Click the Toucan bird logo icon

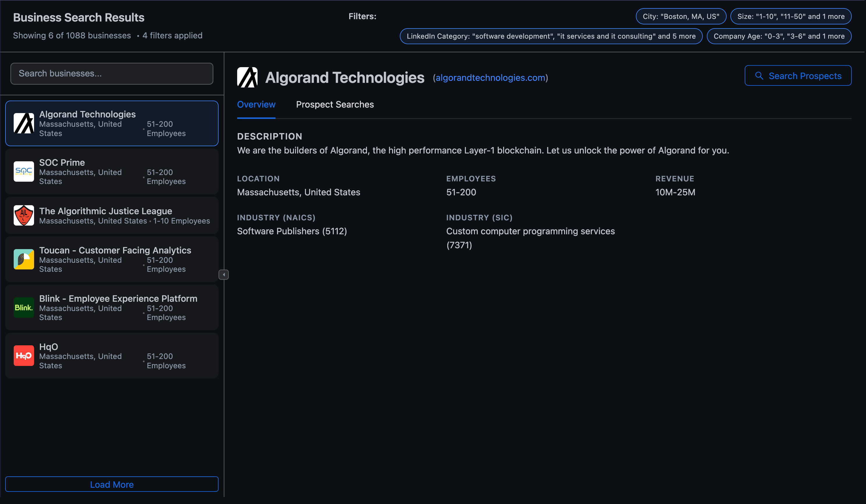pos(24,259)
